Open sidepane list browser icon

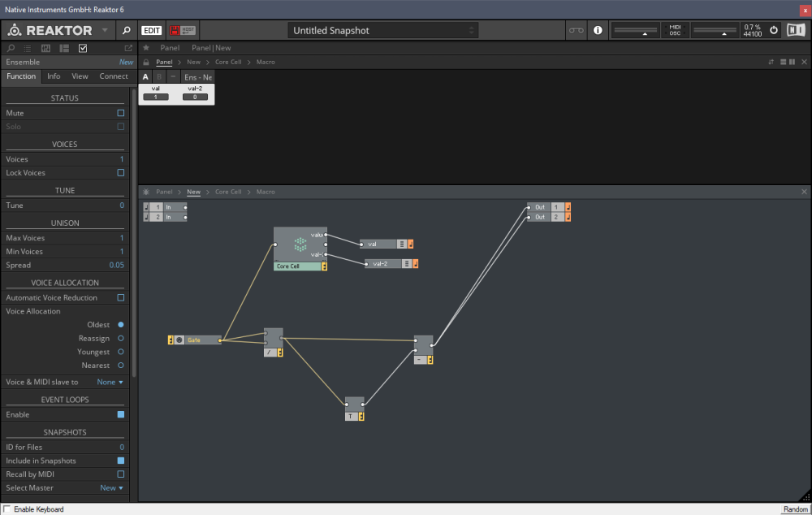click(x=28, y=48)
